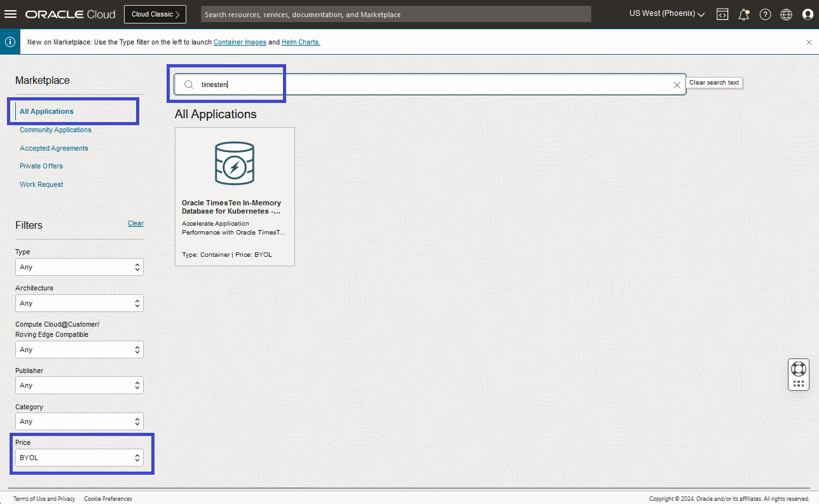This screenshot has width=819, height=504.
Task: Open Oracle TimesTen In-Memory Database listing title
Action: pos(231,207)
